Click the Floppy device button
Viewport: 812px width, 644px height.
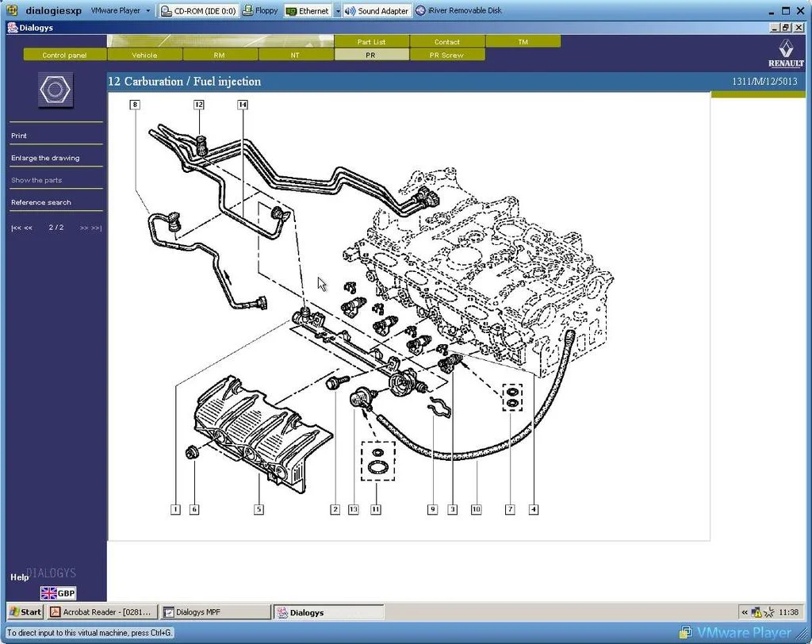click(260, 11)
